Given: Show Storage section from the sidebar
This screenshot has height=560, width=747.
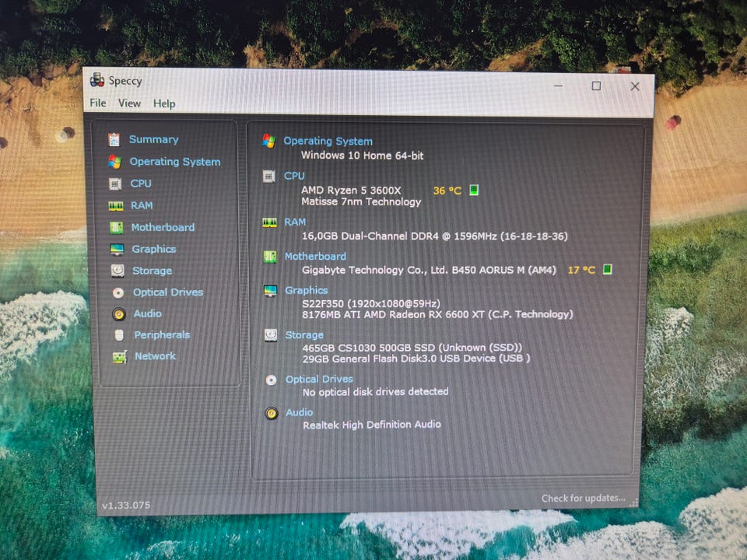Looking at the screenshot, I should [x=152, y=271].
